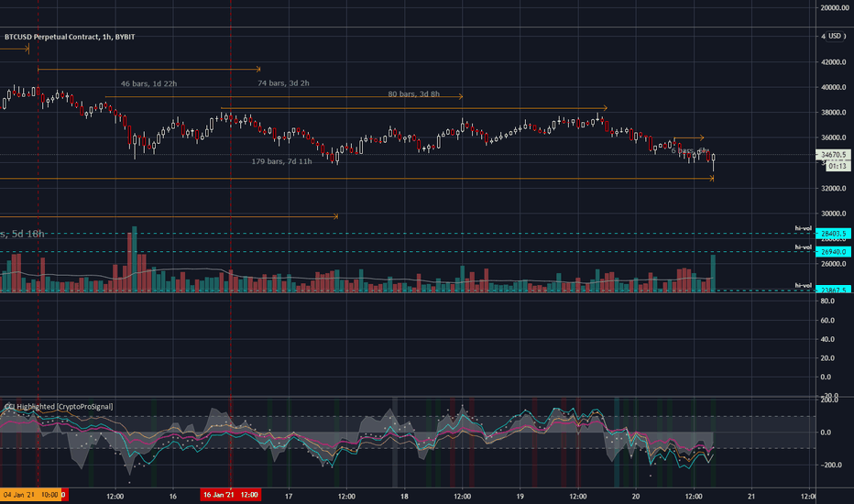The image size is (854, 504).
Task: Click the red 16 Jan '21 12:00 time marker
Action: coord(230,495)
